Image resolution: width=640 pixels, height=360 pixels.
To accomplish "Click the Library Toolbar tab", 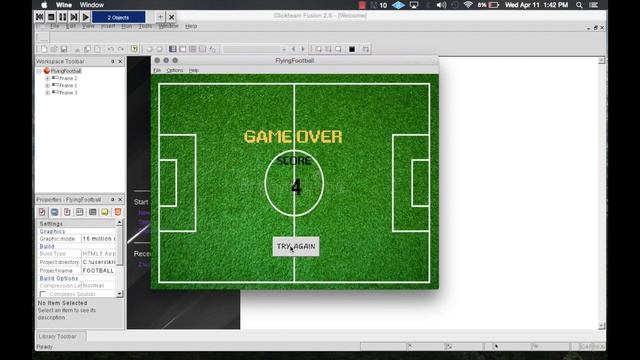I will pos(58,336).
